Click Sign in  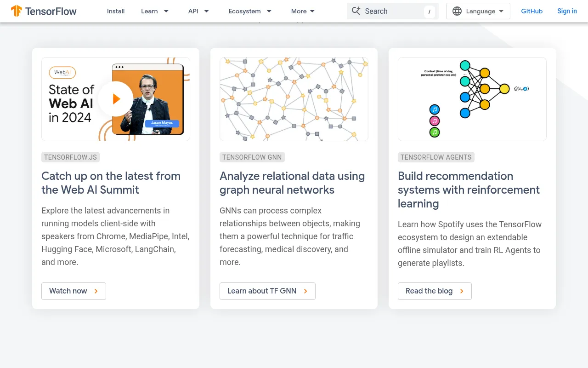(x=567, y=11)
